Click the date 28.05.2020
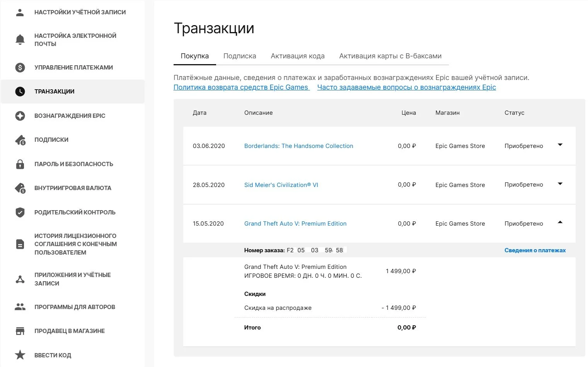588x367 pixels. tap(209, 185)
